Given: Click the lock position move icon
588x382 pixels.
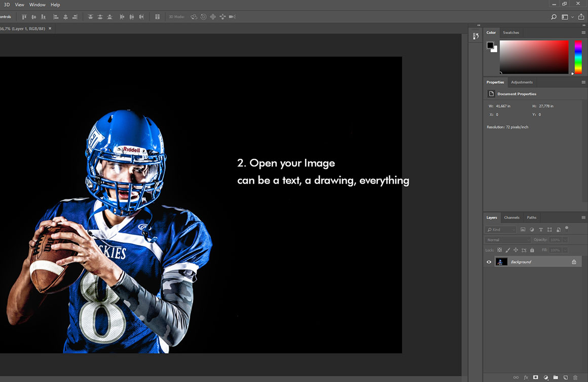Looking at the screenshot, I should point(516,250).
